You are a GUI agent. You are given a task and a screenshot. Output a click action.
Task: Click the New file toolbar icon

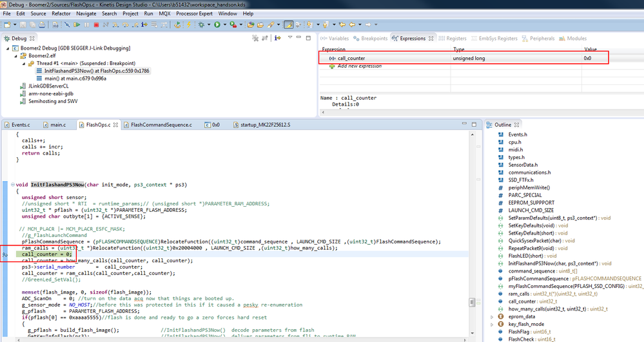(7, 24)
